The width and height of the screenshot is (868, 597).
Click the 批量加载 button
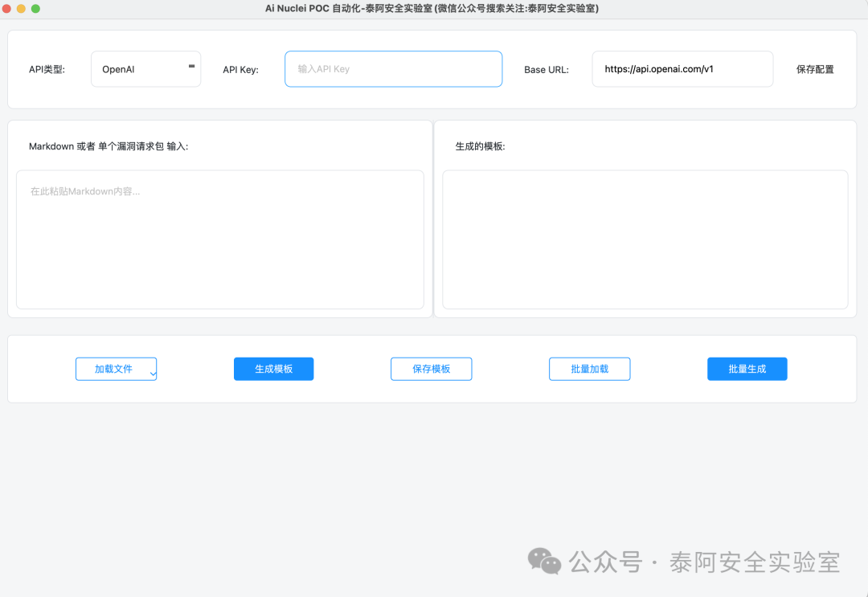tap(590, 369)
